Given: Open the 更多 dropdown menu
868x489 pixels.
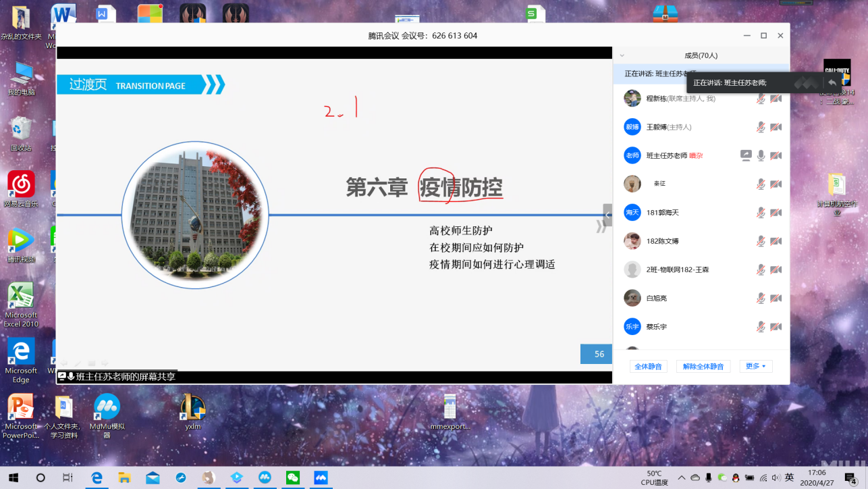Looking at the screenshot, I should [755, 366].
